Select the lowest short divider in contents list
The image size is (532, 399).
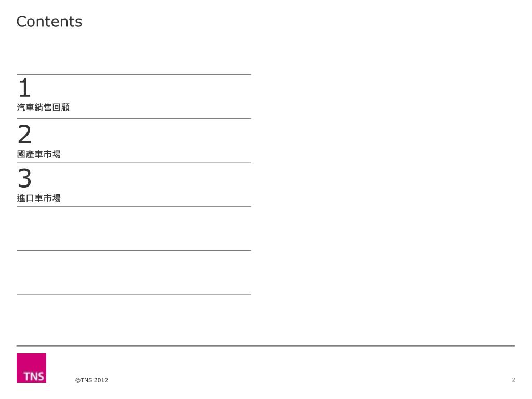coord(134,295)
